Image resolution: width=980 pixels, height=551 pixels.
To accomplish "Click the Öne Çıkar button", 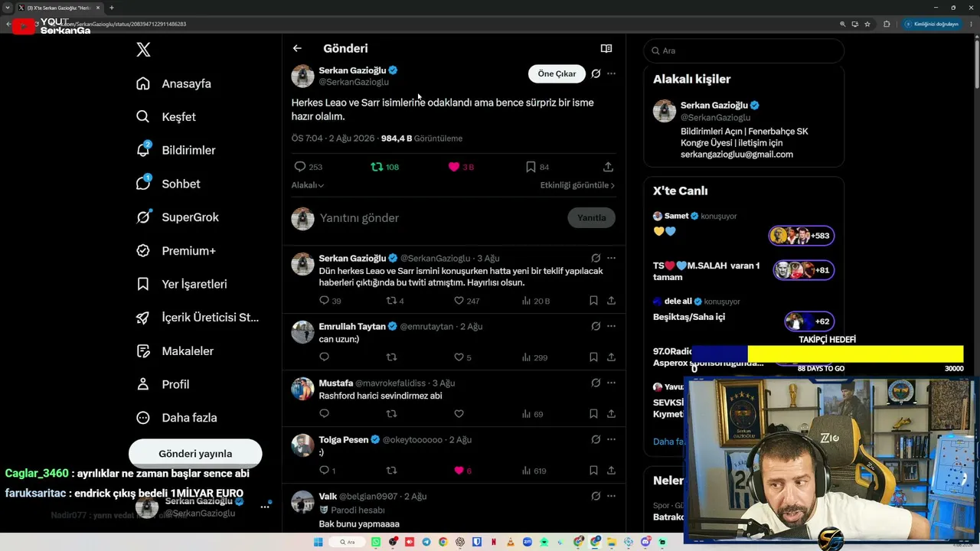I will point(557,73).
